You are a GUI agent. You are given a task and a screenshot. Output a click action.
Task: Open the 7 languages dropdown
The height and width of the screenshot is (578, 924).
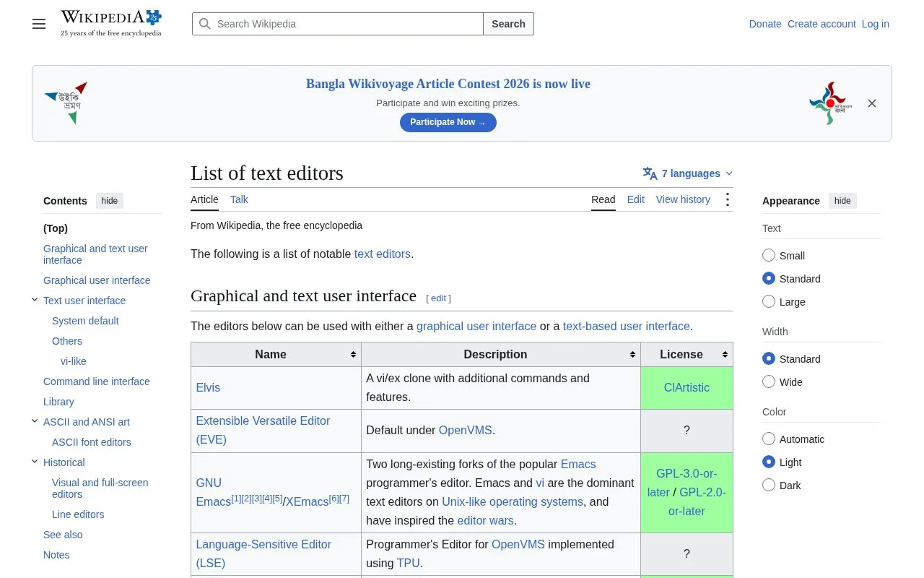click(x=688, y=173)
